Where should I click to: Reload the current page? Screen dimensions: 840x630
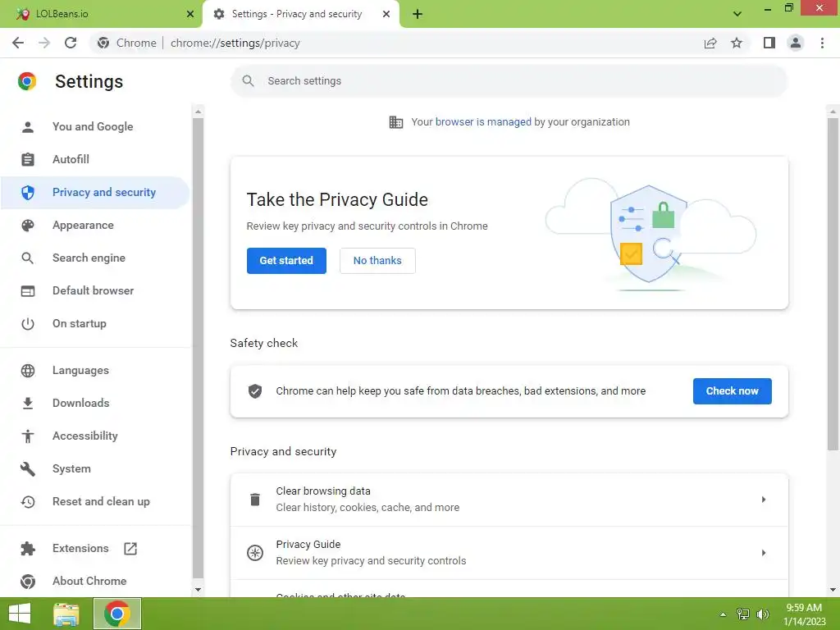click(71, 43)
